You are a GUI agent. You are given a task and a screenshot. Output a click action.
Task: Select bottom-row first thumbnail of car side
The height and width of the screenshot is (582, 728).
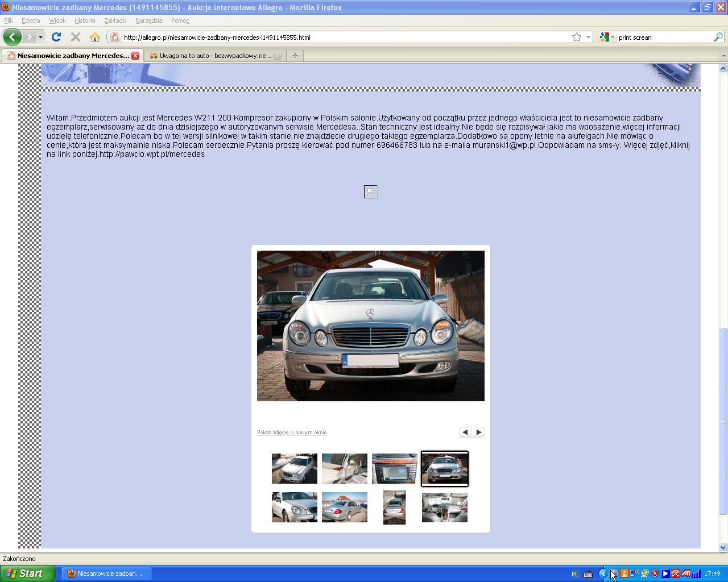click(295, 508)
